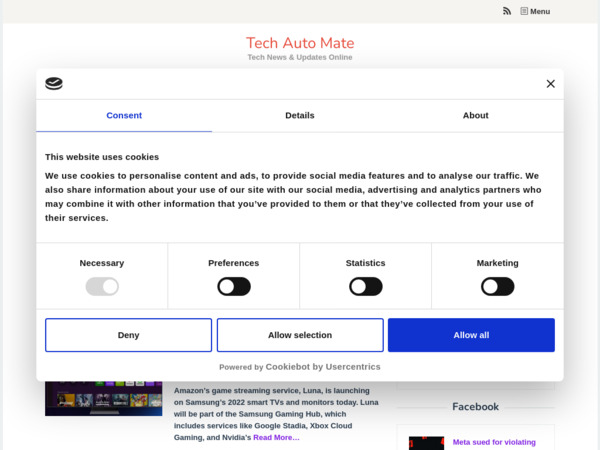Click the Tech Auto Mate site title
This screenshot has height=450, width=600.
[300, 43]
